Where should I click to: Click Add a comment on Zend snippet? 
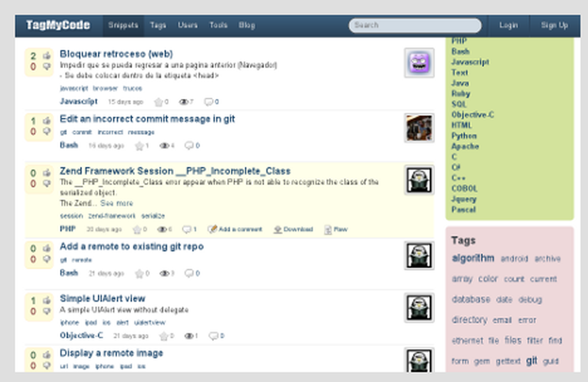(235, 230)
